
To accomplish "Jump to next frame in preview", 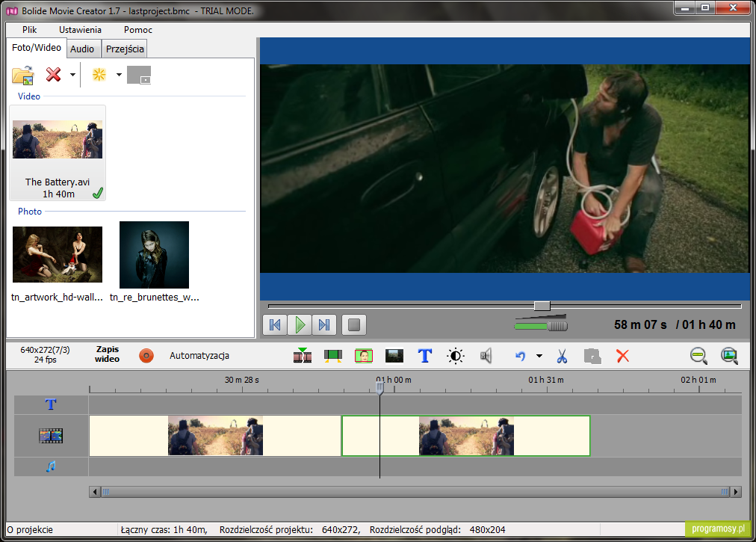I will click(x=324, y=324).
